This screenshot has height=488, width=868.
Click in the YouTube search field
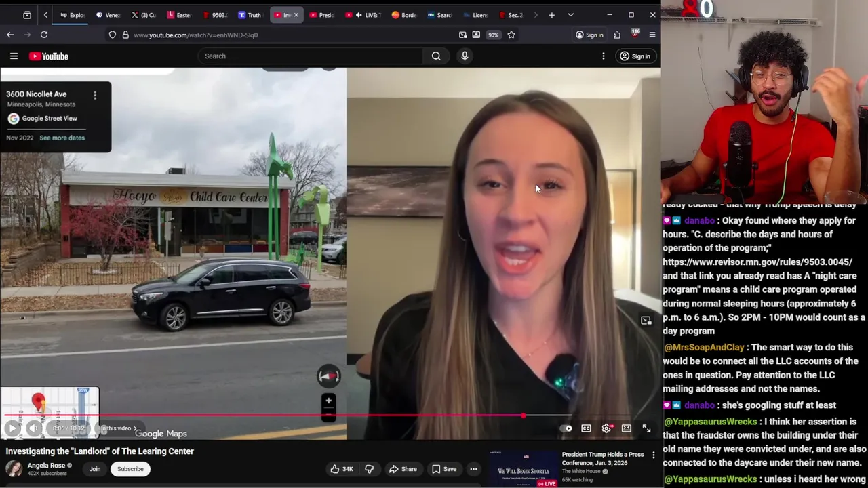(311, 56)
